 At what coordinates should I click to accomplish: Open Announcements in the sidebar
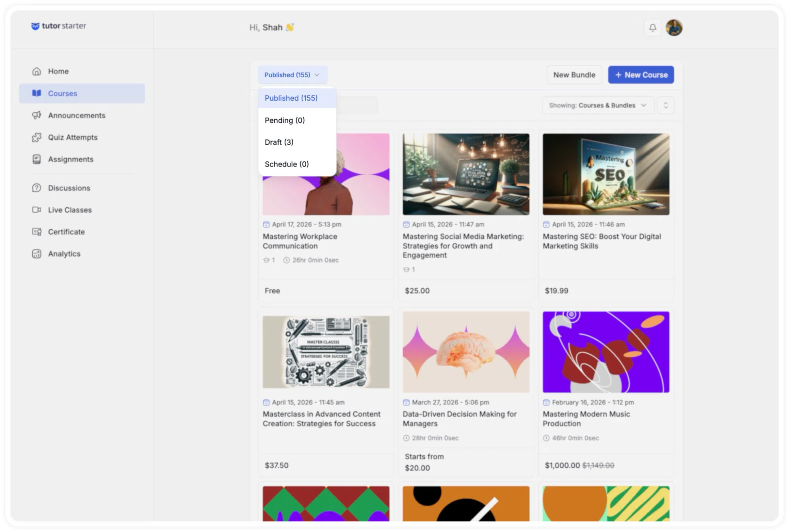click(82, 115)
